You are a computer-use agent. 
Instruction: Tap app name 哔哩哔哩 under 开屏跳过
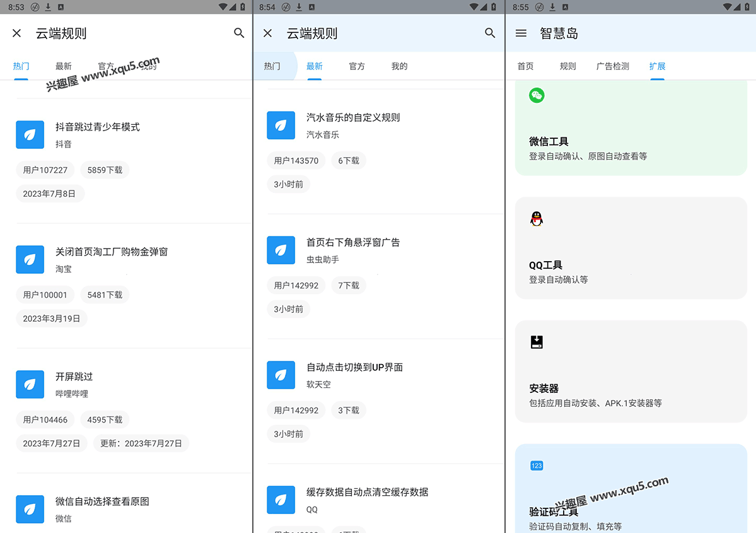click(x=71, y=394)
